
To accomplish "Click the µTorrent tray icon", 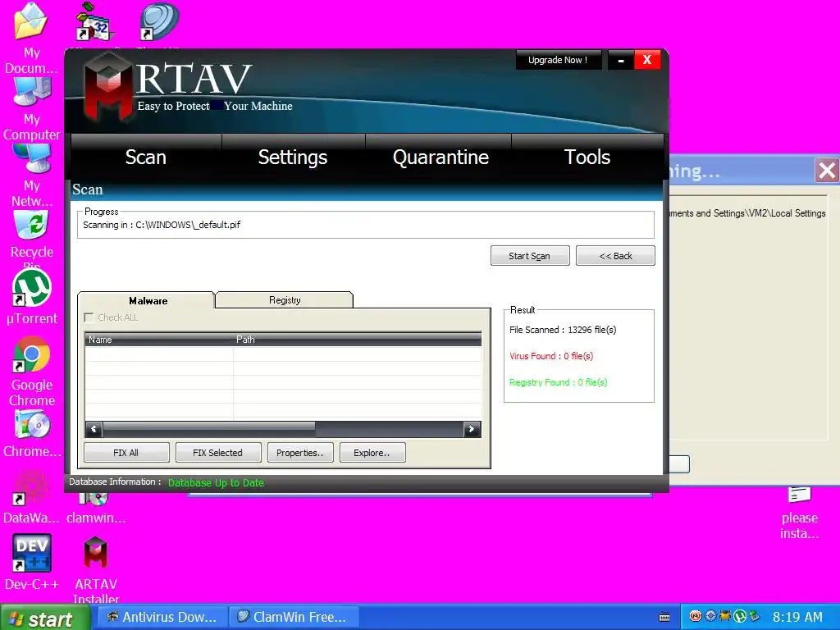I will pyautogui.click(x=740, y=616).
